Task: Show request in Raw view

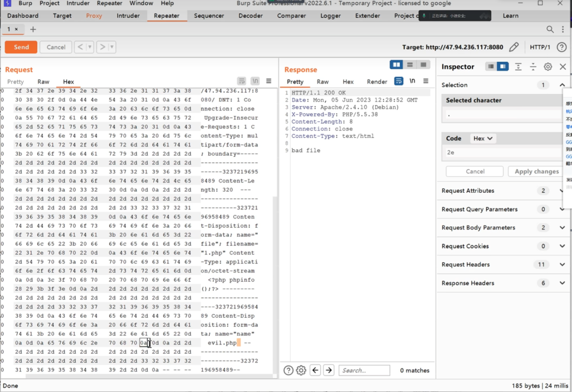Action: 43,81
